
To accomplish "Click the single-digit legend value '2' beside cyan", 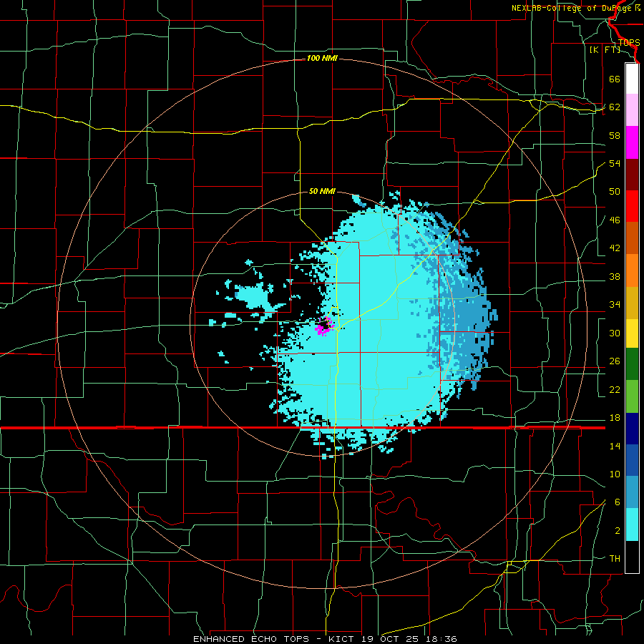I will (617, 531).
